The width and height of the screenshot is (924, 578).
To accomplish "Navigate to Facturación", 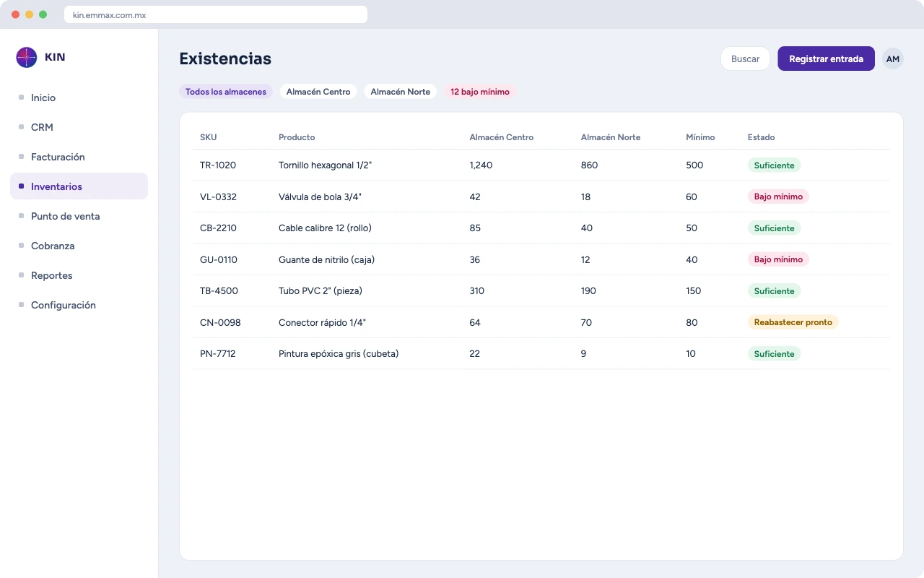I will point(79,157).
